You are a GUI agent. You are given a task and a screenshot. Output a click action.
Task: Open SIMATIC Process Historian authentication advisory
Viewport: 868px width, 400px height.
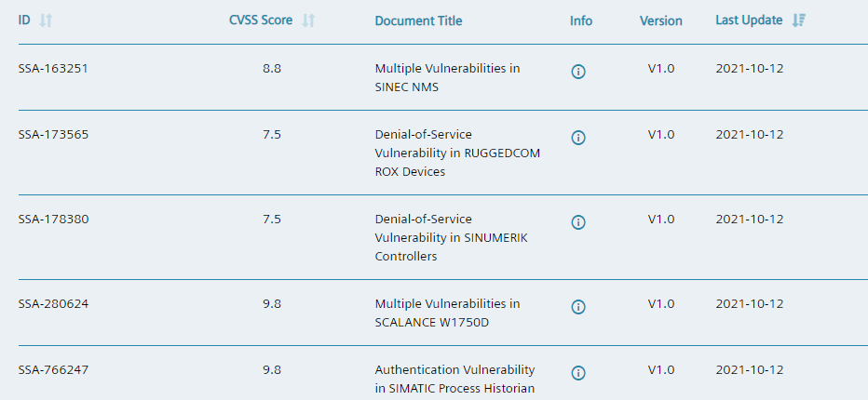pos(455,379)
